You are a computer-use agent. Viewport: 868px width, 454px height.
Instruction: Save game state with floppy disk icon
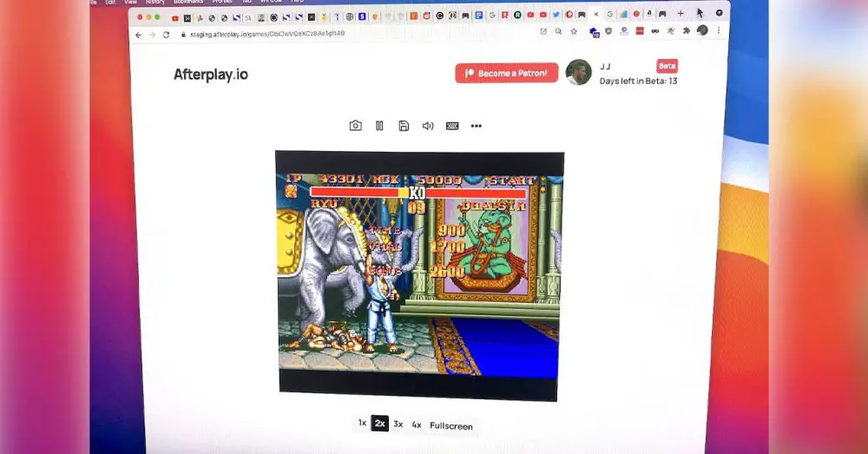[x=404, y=126]
